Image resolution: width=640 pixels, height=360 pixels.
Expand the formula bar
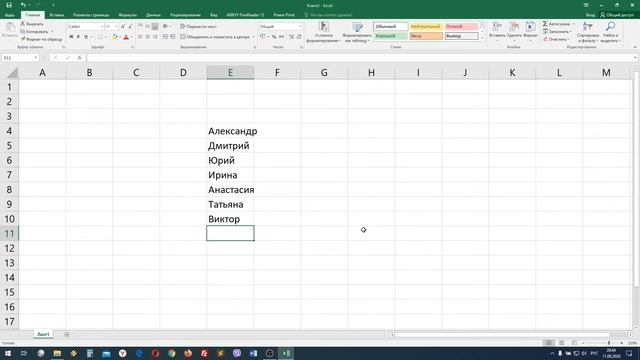coord(635,58)
